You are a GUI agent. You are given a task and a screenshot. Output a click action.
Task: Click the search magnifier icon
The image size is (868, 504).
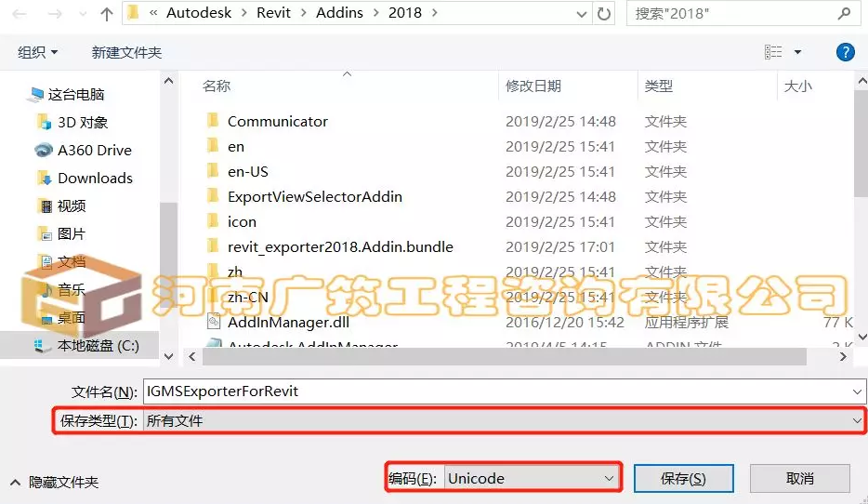coord(844,13)
